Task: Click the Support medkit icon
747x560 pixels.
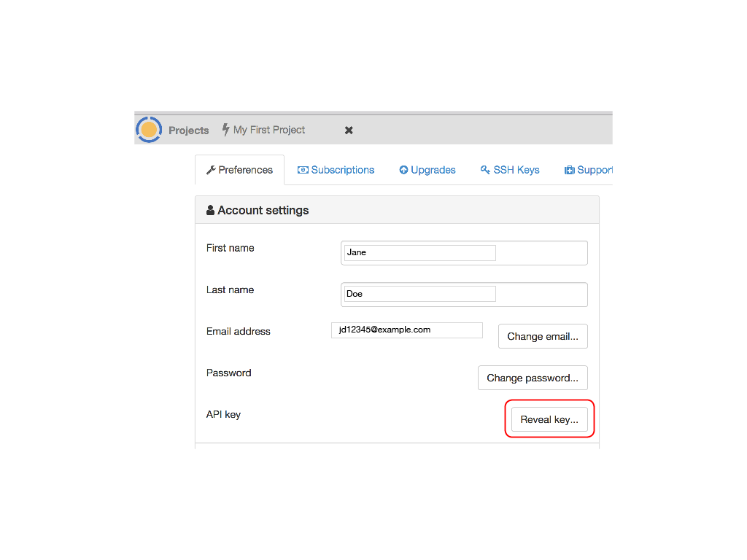Action: pos(570,170)
